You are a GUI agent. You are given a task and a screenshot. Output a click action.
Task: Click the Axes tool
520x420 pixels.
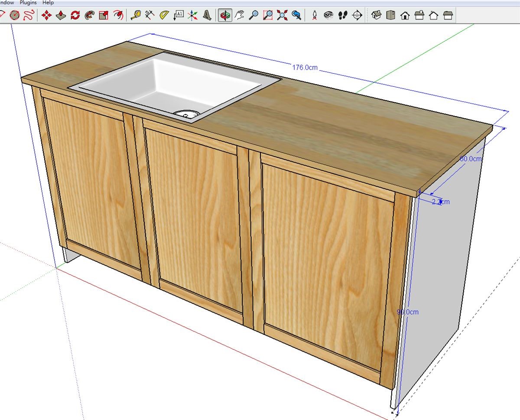pos(193,16)
